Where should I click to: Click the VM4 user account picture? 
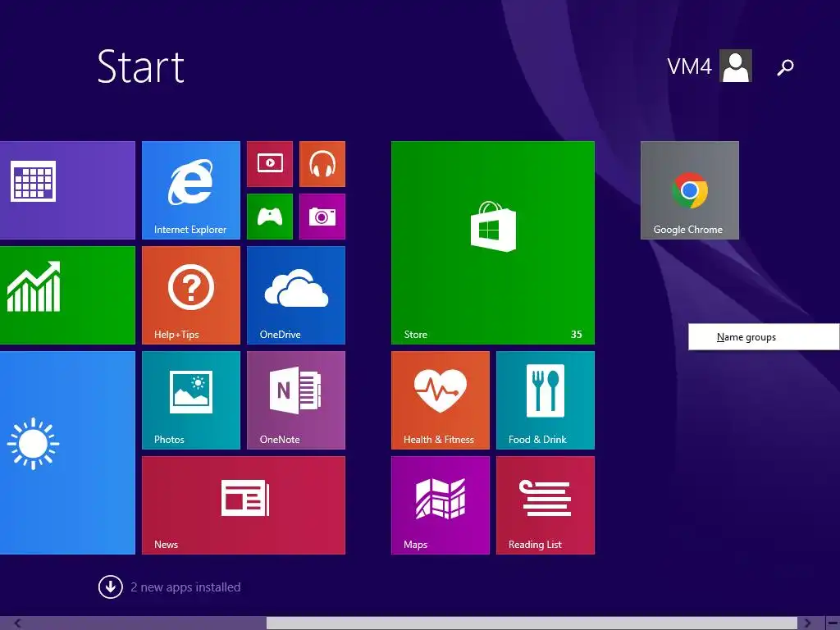(736, 66)
